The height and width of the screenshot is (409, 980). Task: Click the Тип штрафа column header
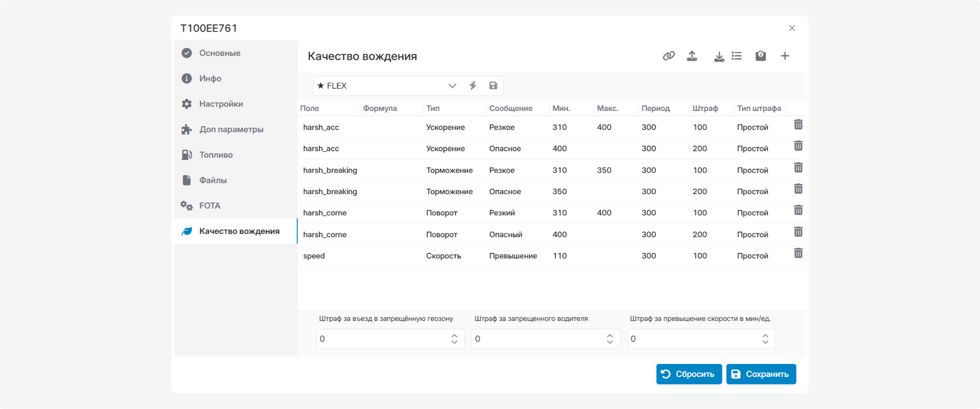coord(759,108)
